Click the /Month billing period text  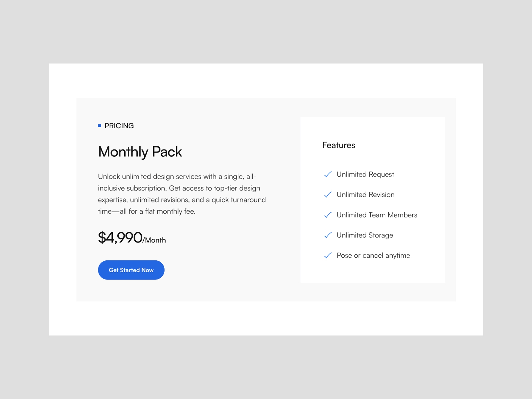(154, 240)
